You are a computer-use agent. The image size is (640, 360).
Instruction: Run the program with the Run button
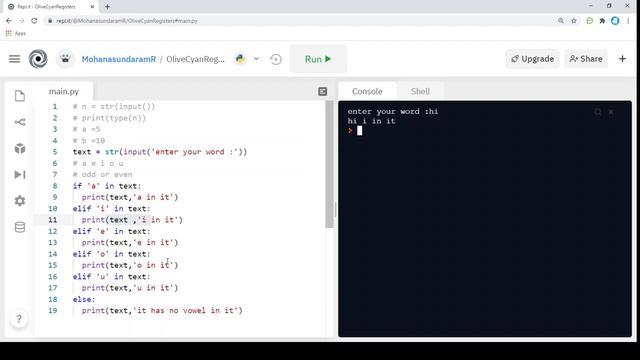tap(318, 59)
